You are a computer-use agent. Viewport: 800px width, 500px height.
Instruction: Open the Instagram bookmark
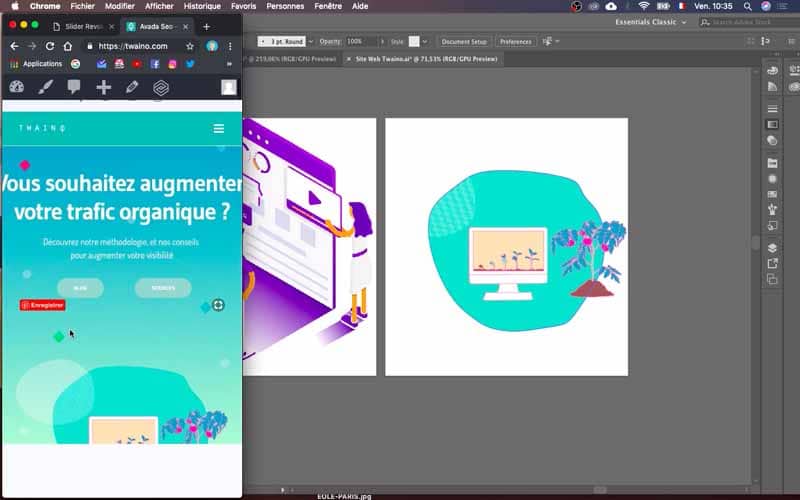coord(172,64)
